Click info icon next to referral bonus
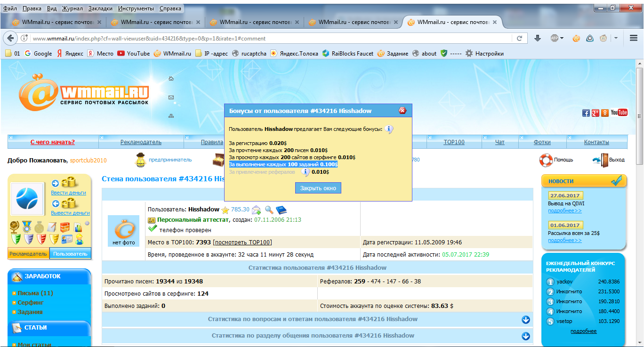The image size is (644, 347). pos(305,172)
